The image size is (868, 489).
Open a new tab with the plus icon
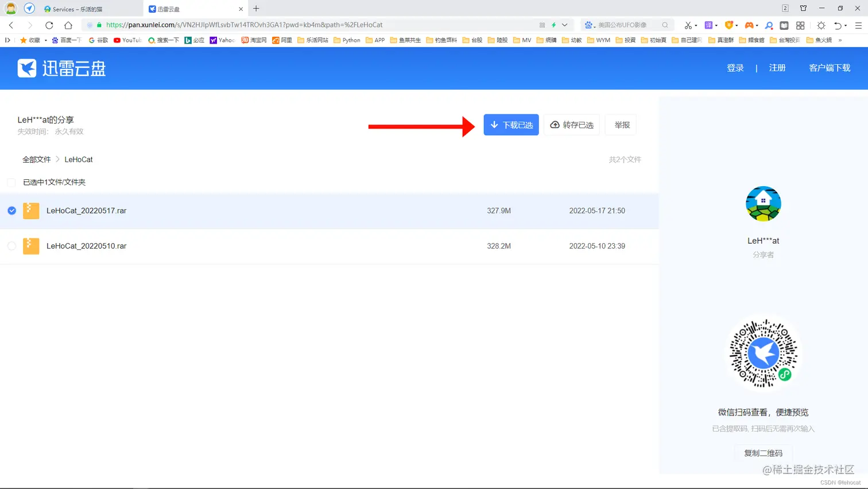pyautogui.click(x=256, y=9)
